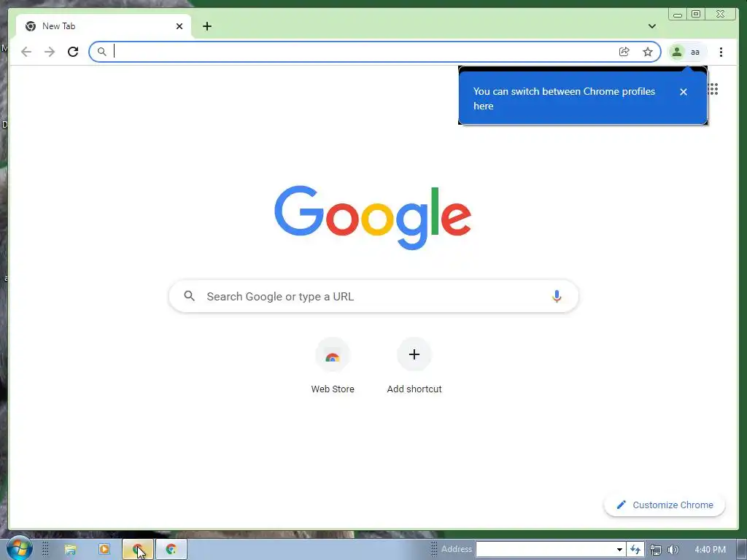Viewport: 747px width, 560px height.
Task: Close the New Tab tab
Action: coord(179,26)
